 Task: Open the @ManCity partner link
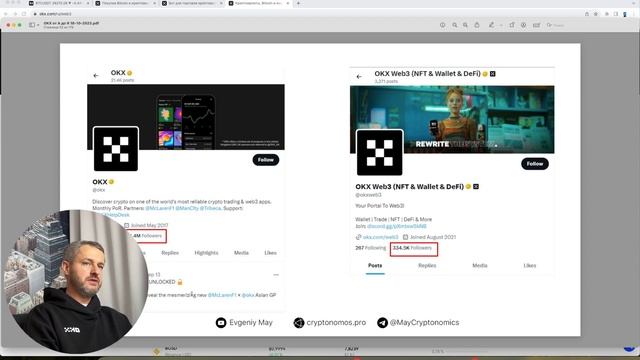187,208
